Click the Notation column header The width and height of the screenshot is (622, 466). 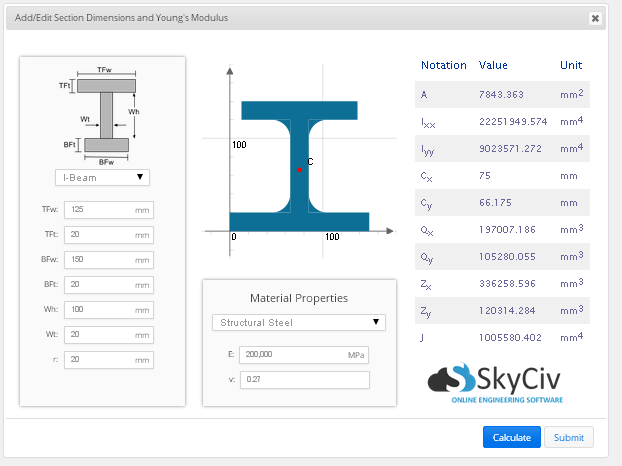(443, 65)
